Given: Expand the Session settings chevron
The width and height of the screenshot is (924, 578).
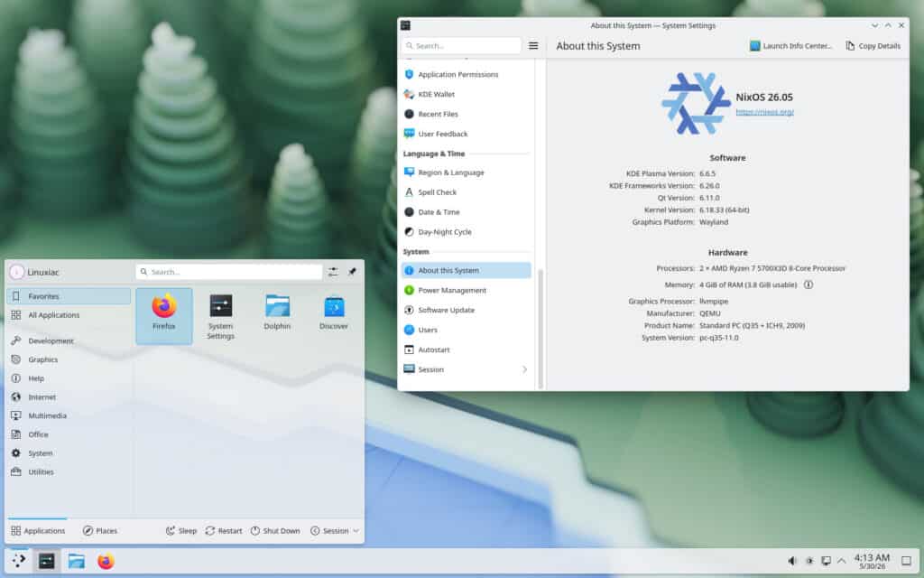Looking at the screenshot, I should (x=524, y=369).
